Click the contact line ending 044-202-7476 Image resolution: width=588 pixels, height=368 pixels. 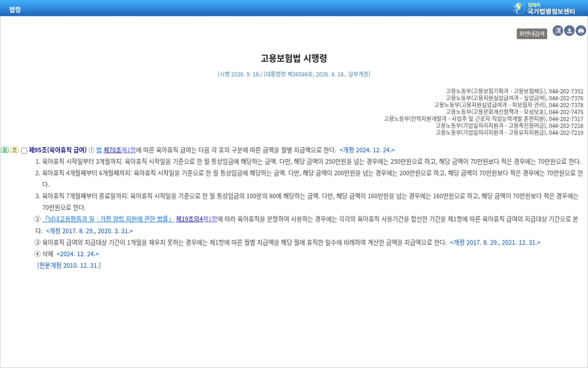pos(514,112)
